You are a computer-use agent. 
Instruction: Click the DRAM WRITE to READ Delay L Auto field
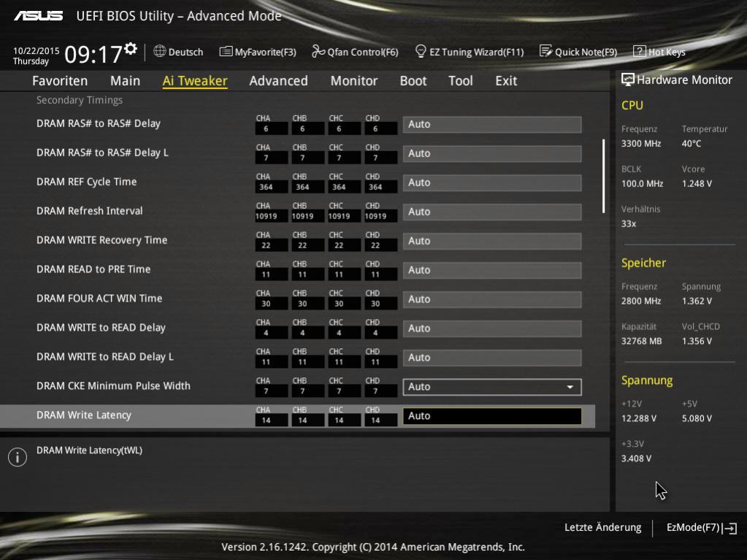pyautogui.click(x=492, y=358)
